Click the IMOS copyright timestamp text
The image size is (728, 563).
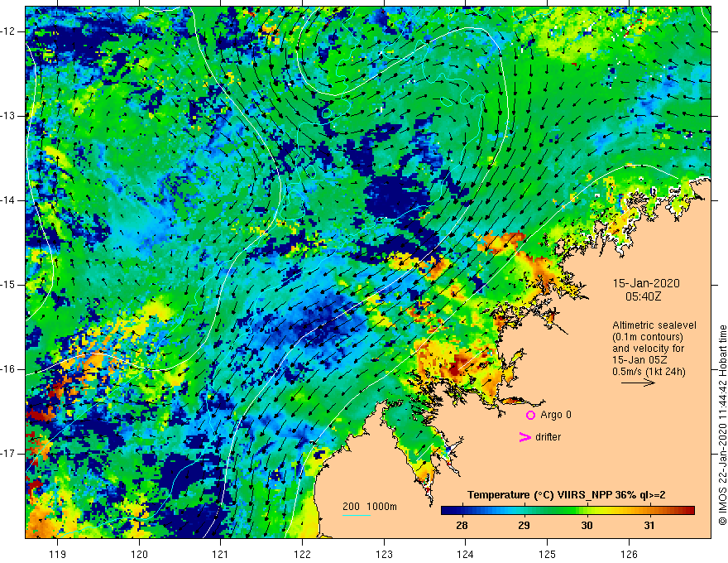click(722, 425)
